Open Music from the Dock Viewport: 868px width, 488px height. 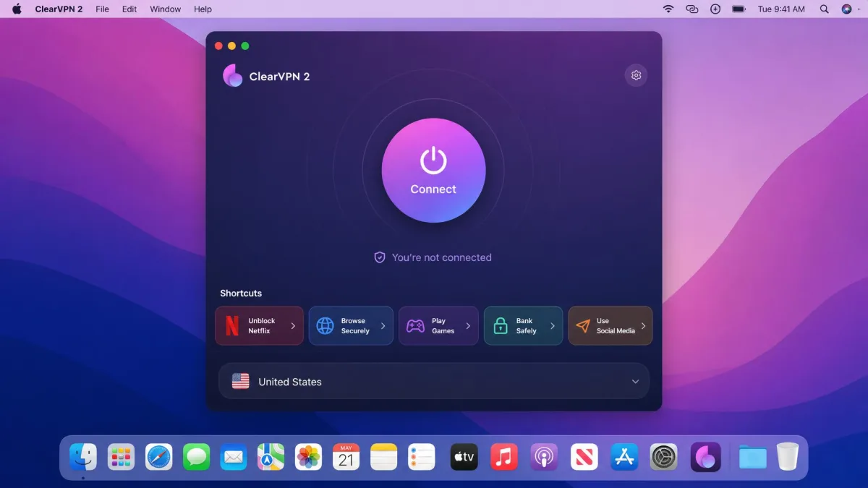tap(504, 457)
